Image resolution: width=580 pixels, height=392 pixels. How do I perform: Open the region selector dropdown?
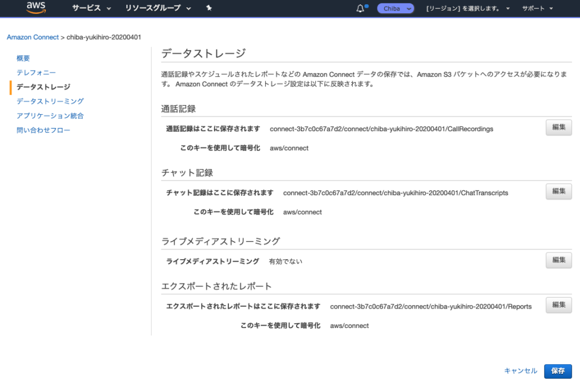pos(468,8)
